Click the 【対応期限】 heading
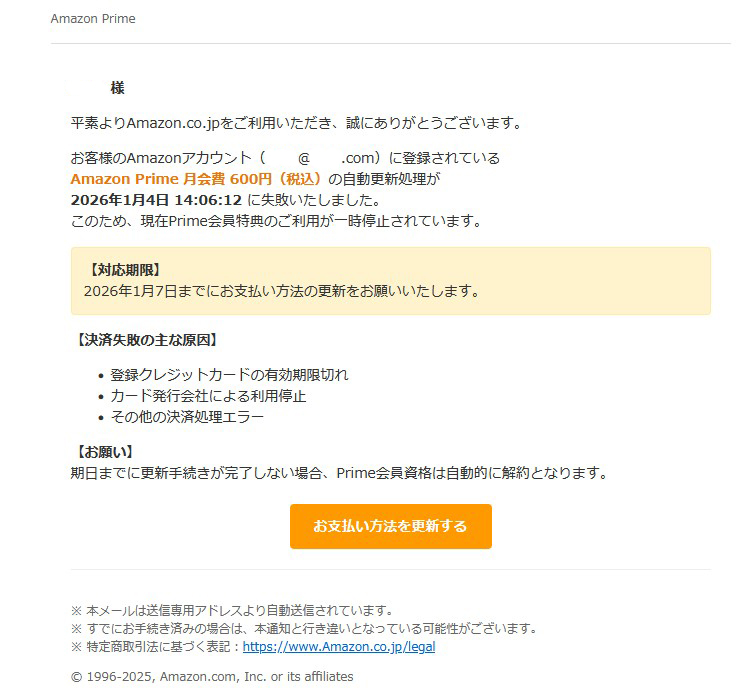753x690 pixels. 125,270
